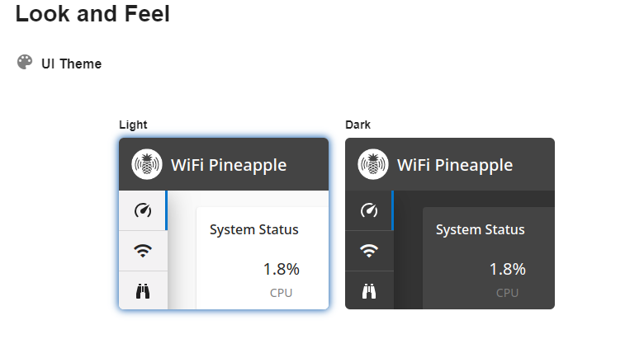This screenshot has height=344, width=644.
Task: Click the dashboard gauge icon in Light preview
Action: pyautogui.click(x=143, y=210)
